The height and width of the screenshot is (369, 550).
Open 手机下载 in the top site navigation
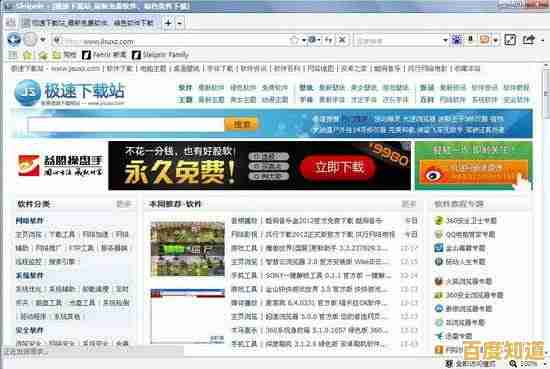tap(220, 68)
